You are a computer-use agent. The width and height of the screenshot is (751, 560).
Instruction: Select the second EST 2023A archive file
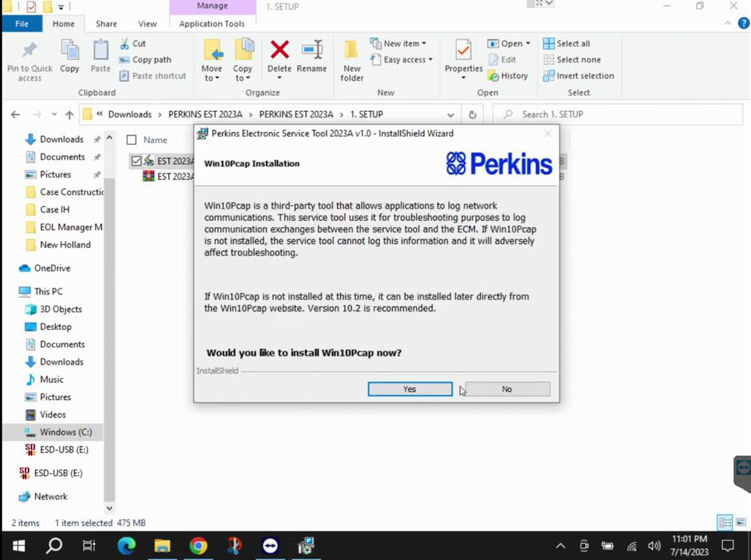(169, 177)
